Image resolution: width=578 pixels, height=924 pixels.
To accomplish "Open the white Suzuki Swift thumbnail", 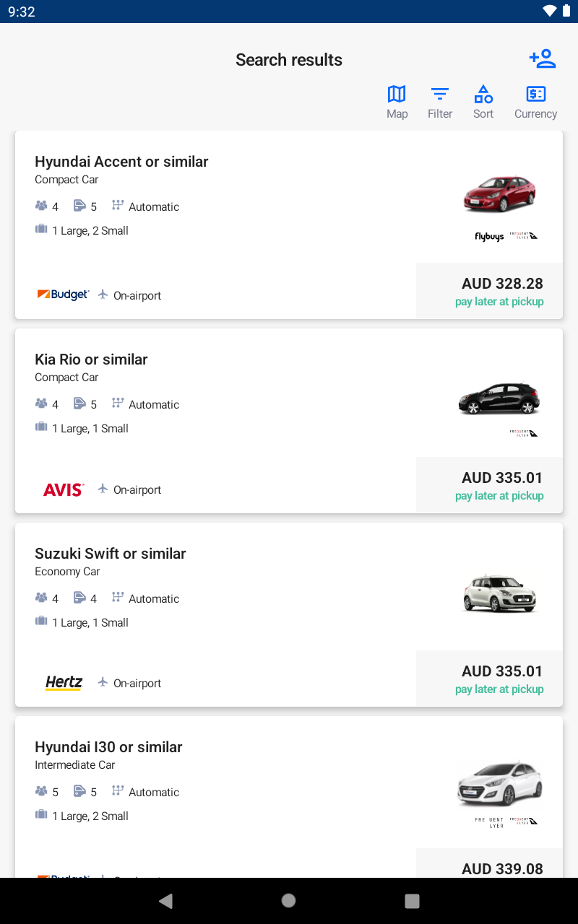I will 499,593.
